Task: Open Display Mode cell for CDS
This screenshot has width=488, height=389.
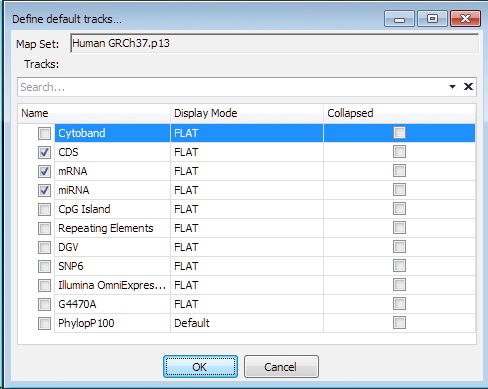Action: point(247,152)
